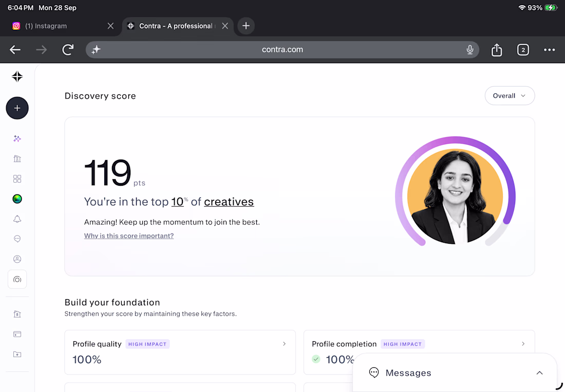Click the Messages chat bubble icon
The width and height of the screenshot is (565, 392).
coord(373,373)
